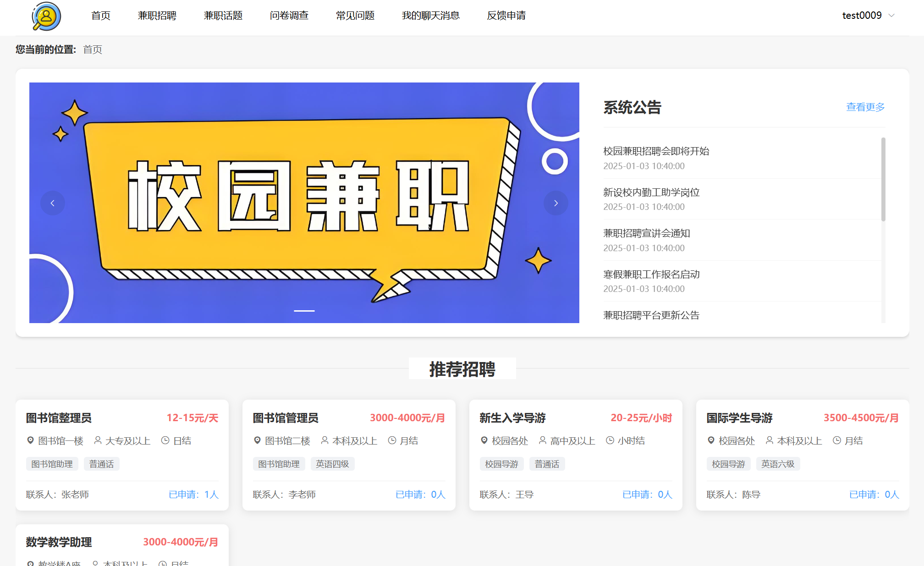This screenshot has height=566, width=924.
Task: Click person icon beside 高中及以上
Action: tap(543, 440)
